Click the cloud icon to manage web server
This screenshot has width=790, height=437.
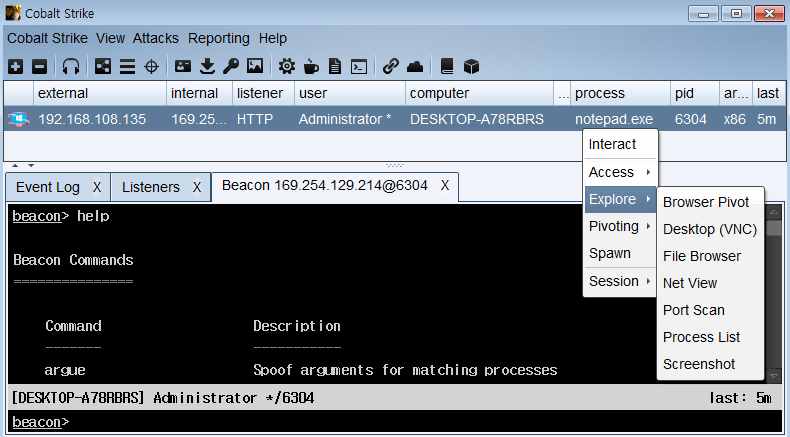[x=415, y=66]
